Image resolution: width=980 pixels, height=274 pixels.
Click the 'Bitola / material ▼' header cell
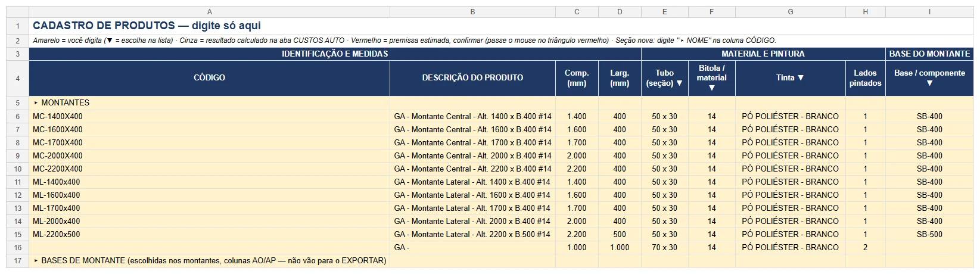click(x=711, y=78)
